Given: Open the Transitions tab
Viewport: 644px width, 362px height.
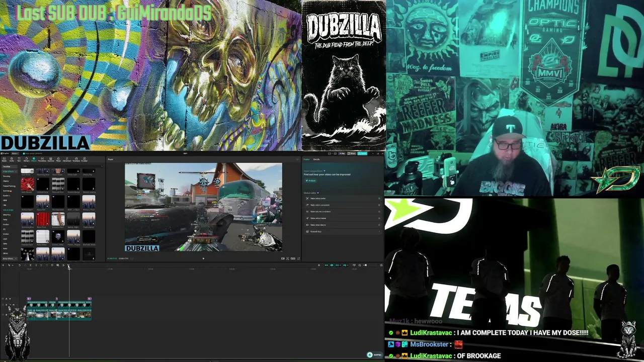Looking at the screenshot, I should [x=42, y=160].
